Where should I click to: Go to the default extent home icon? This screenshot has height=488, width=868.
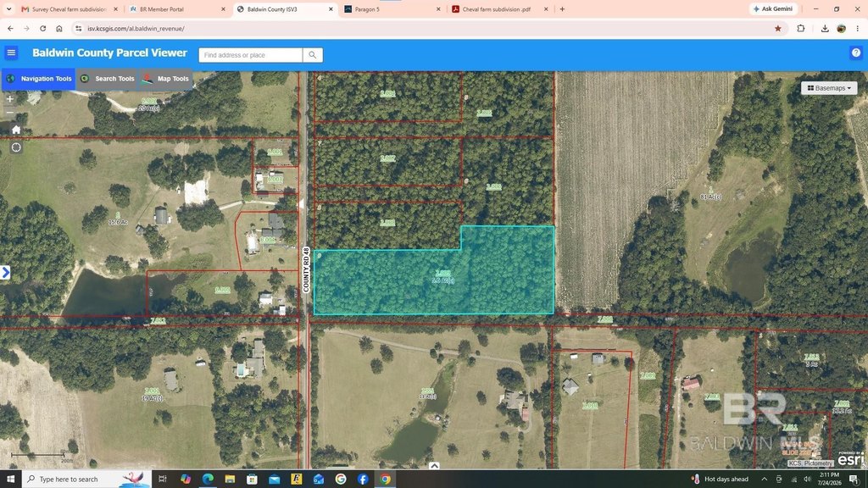tap(16, 130)
